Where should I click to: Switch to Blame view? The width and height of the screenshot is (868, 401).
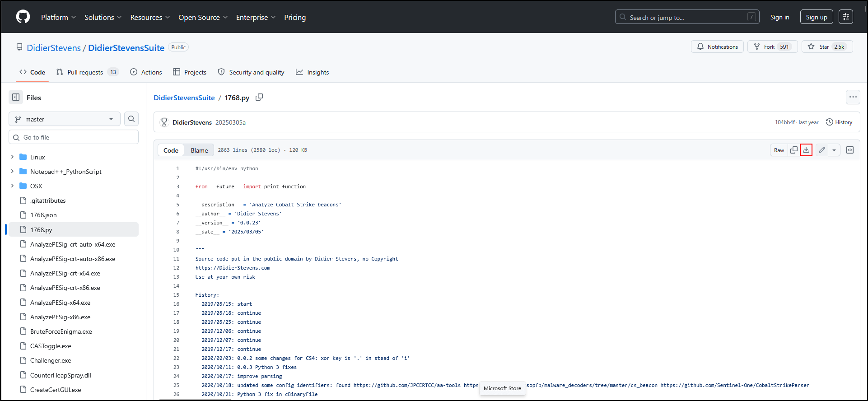tap(199, 150)
